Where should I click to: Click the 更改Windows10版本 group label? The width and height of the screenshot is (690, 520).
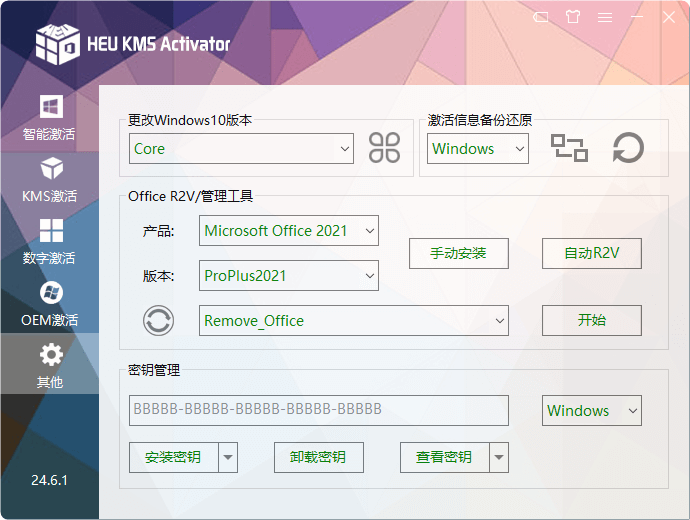[x=190, y=120]
